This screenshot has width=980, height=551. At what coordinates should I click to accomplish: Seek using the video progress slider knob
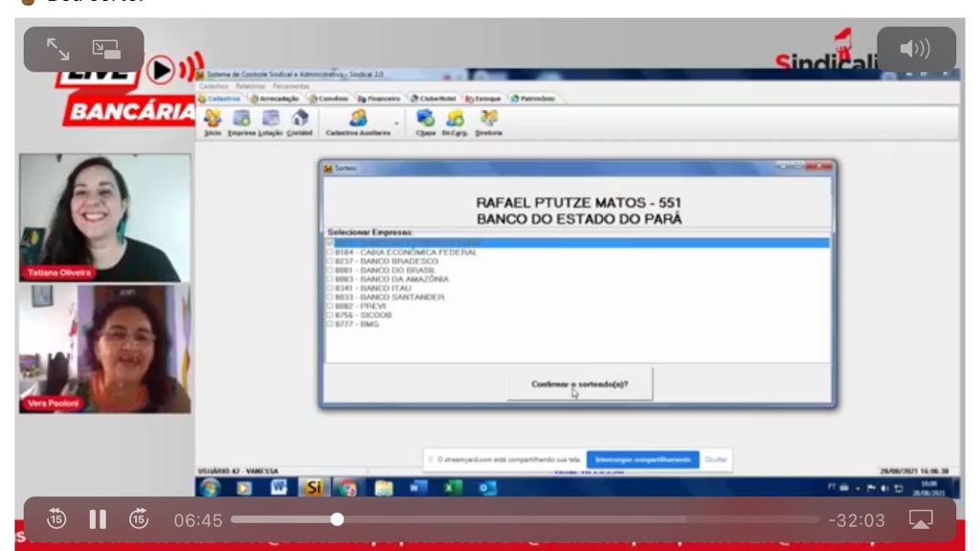click(x=337, y=519)
